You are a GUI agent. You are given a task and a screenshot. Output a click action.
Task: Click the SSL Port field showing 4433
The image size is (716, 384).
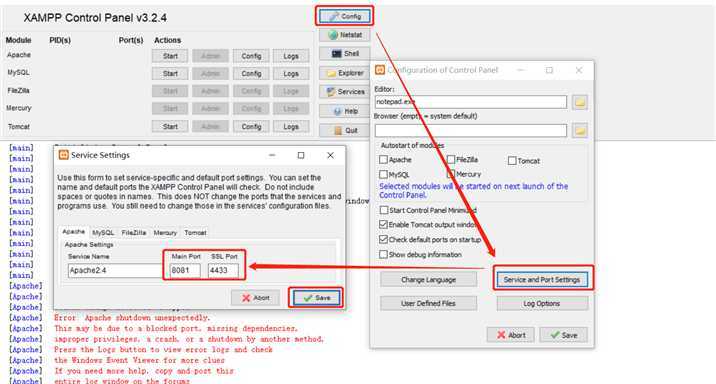pos(223,270)
